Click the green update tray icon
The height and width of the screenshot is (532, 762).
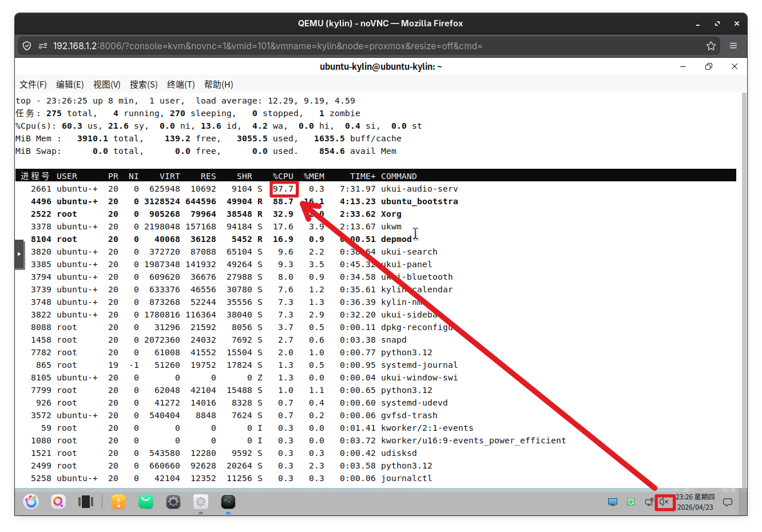coord(631,502)
